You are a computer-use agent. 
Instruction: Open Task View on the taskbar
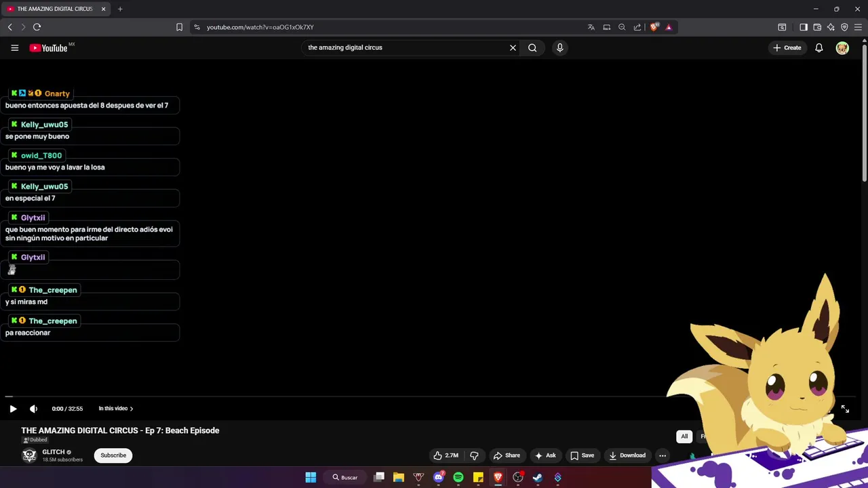pyautogui.click(x=379, y=477)
